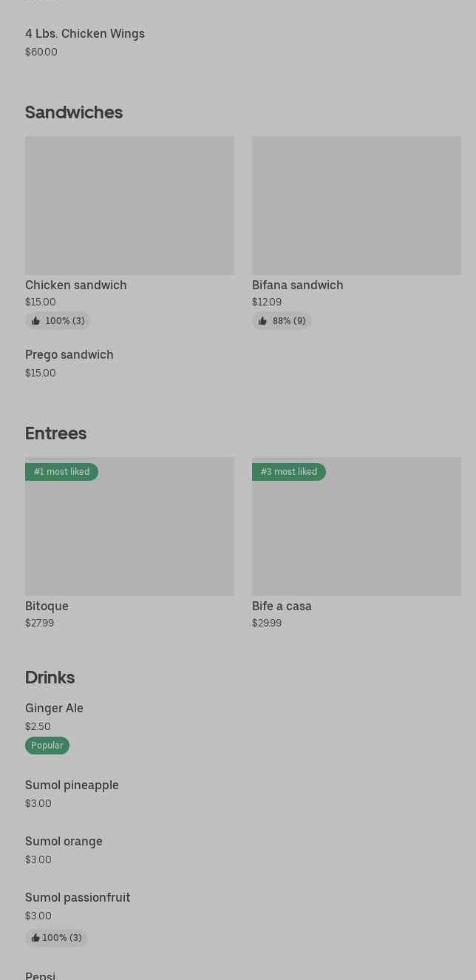The height and width of the screenshot is (980, 476).
Task: Click the Entrees section heading
Action: (x=56, y=433)
